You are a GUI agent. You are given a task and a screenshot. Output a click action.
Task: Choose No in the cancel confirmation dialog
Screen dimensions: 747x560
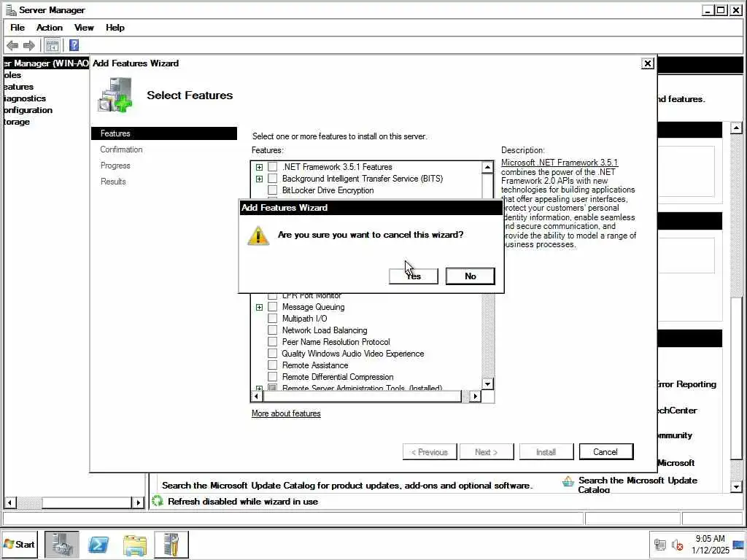pyautogui.click(x=471, y=276)
